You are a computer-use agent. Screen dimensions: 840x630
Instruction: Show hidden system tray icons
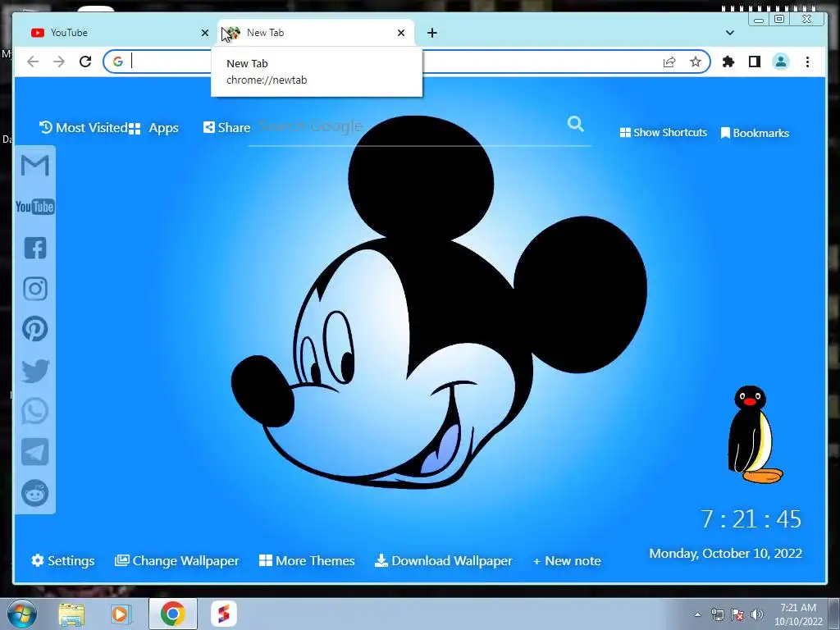[x=697, y=614]
